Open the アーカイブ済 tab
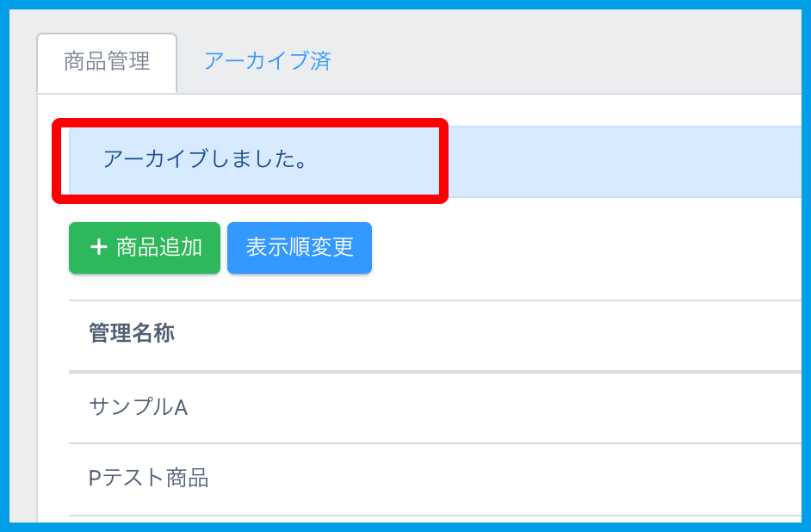 pyautogui.click(x=267, y=62)
